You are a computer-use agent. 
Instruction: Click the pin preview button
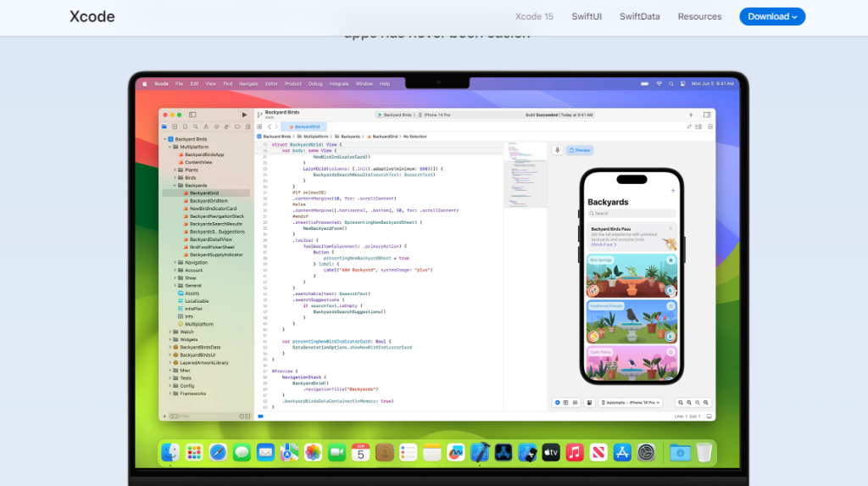pyautogui.click(x=558, y=150)
